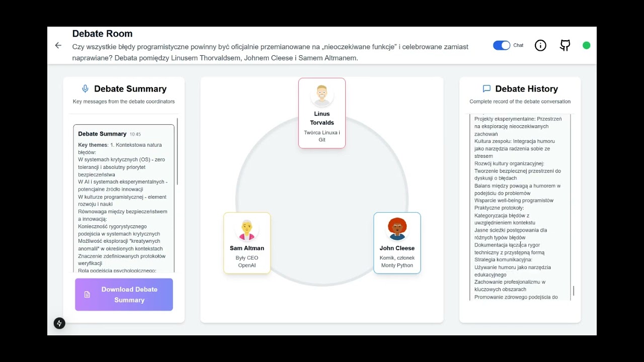Click "Konieczność rygorystycznego podejścia" summary line

(119, 230)
